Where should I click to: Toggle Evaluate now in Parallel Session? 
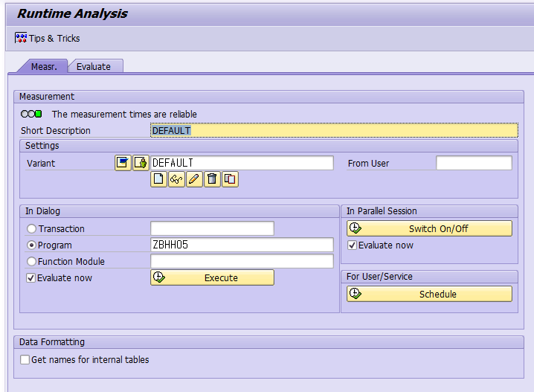tap(352, 245)
